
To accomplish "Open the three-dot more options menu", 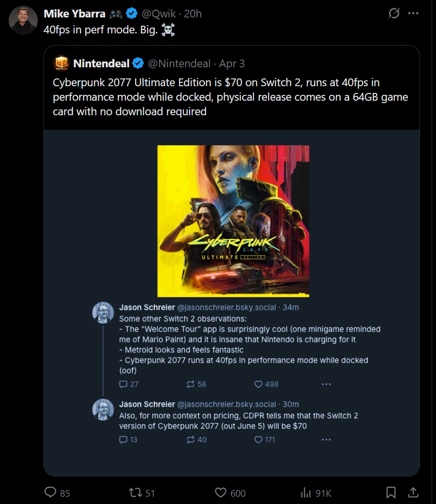I will [x=413, y=14].
